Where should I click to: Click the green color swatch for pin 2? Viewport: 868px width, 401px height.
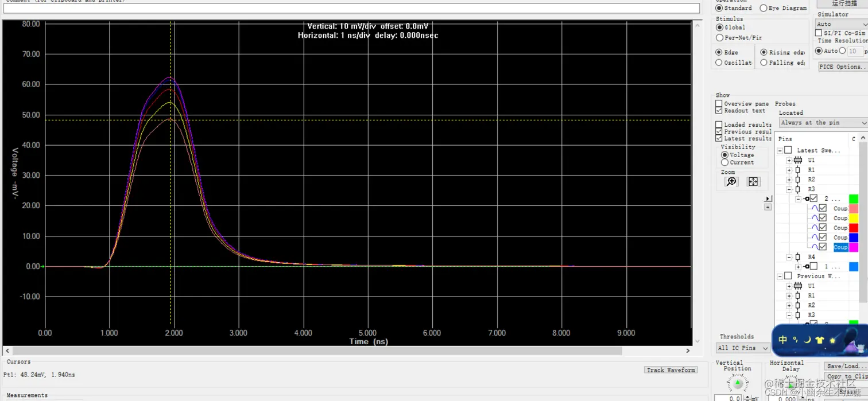pos(854,198)
